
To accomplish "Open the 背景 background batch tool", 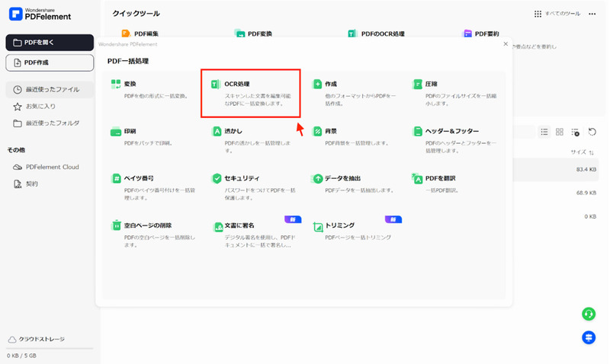I will [351, 136].
